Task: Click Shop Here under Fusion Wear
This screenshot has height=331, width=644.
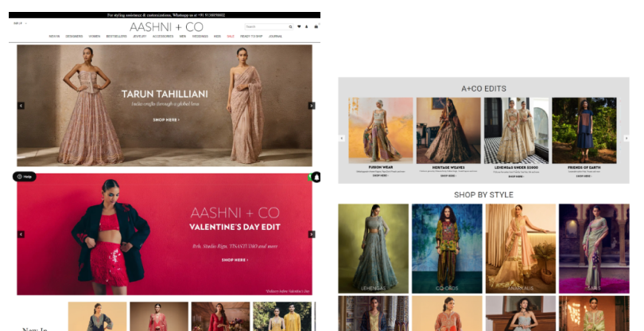Action: pos(380,176)
